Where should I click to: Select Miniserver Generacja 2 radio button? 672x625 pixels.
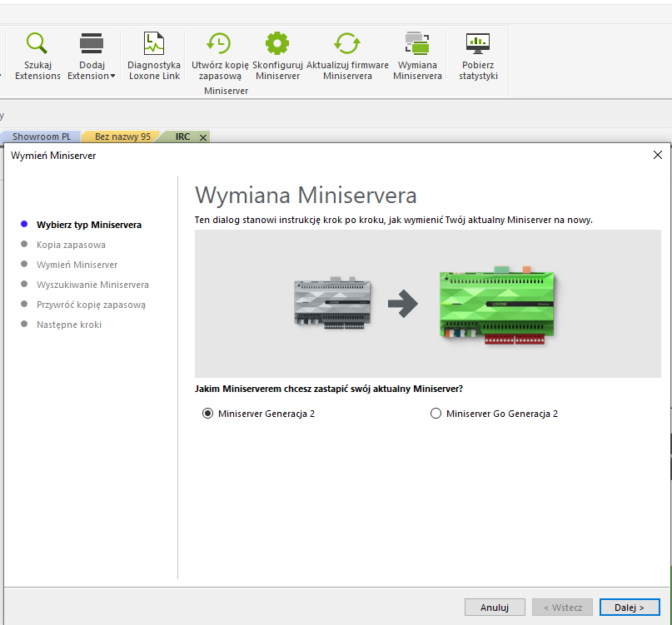[208, 414]
